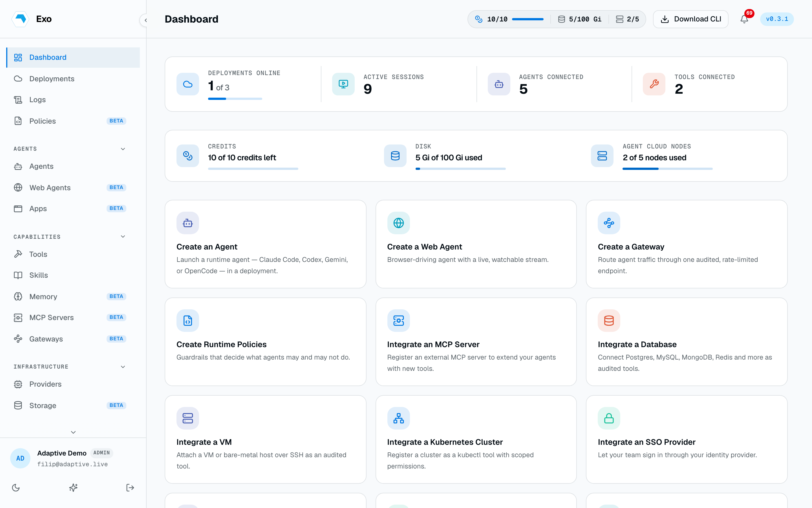The width and height of the screenshot is (812, 508).
Task: Open the Integrate an MCP Server card
Action: (476, 342)
